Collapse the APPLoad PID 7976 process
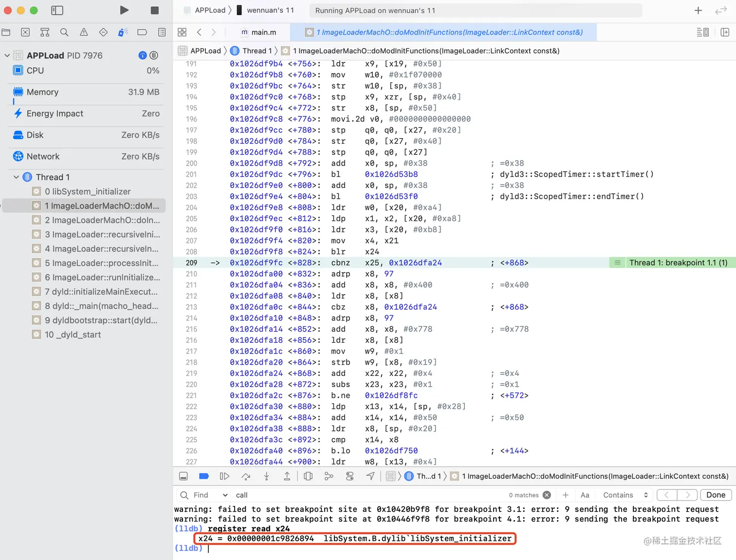 point(7,56)
